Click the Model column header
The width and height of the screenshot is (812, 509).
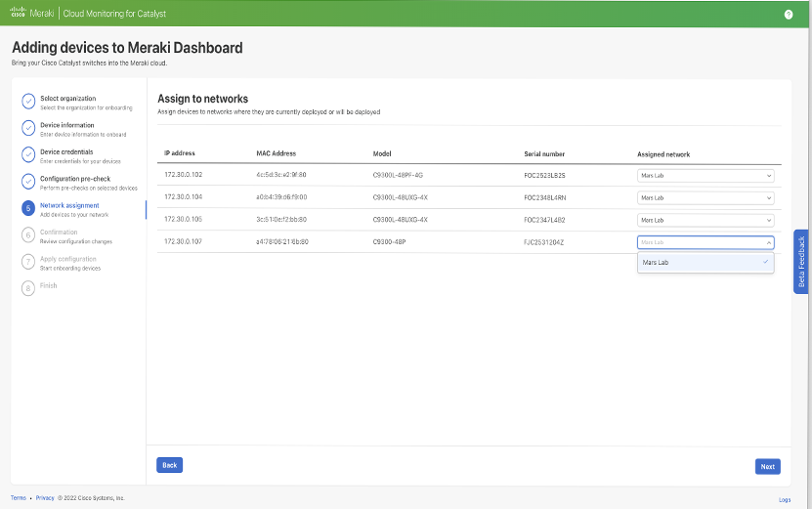coord(382,153)
